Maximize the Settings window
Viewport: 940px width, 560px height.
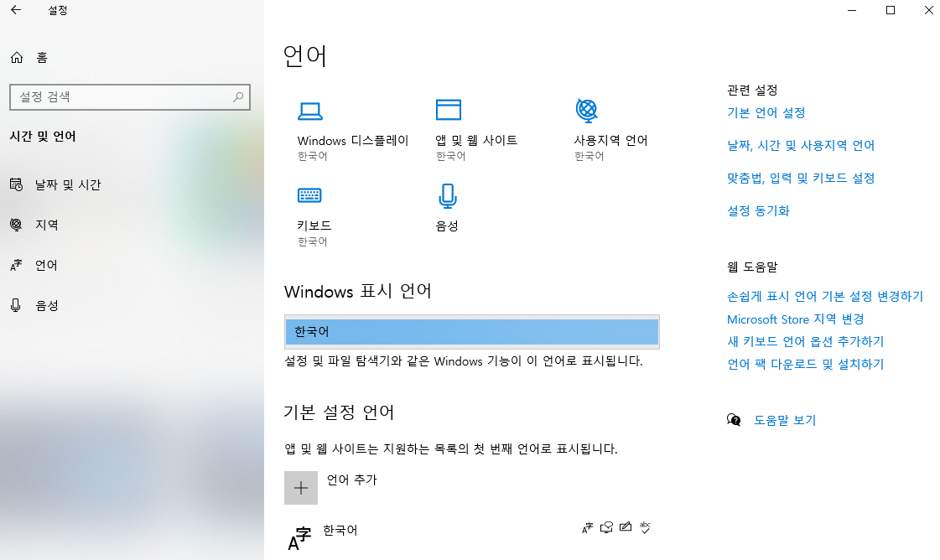tap(891, 10)
